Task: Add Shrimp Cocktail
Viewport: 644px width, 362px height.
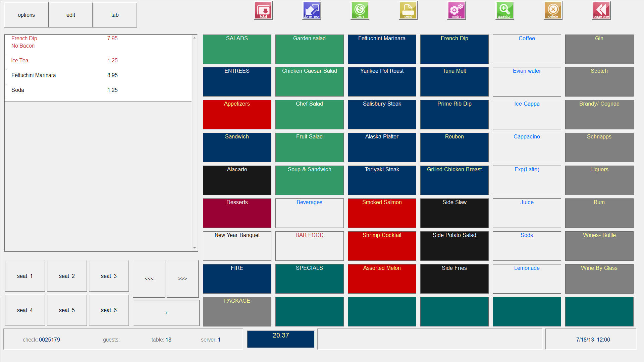Action: pos(382,246)
